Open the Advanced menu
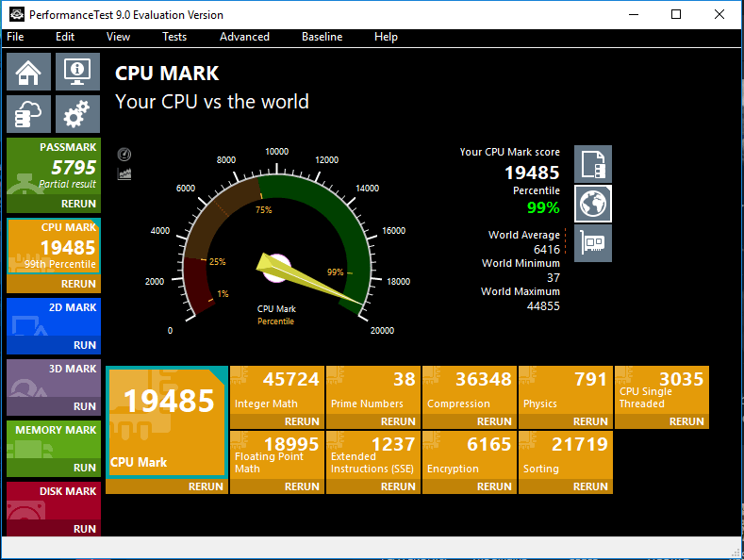Image resolution: width=744 pixels, height=560 pixels. (x=244, y=37)
